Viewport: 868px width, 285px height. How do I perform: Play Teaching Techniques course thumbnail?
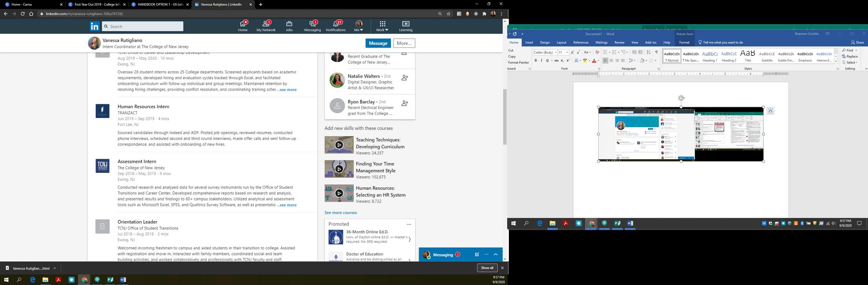tap(339, 145)
